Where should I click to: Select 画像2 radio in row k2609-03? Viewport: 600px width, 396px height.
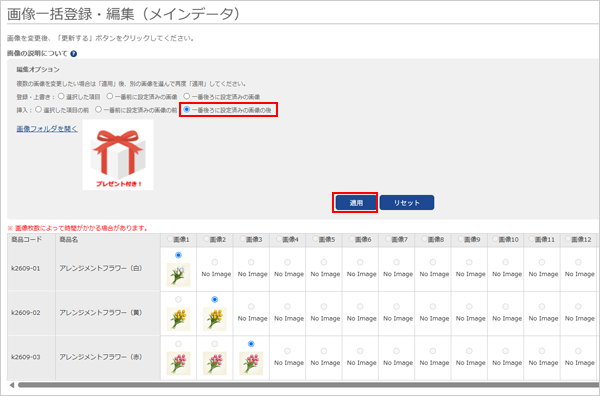click(x=215, y=344)
